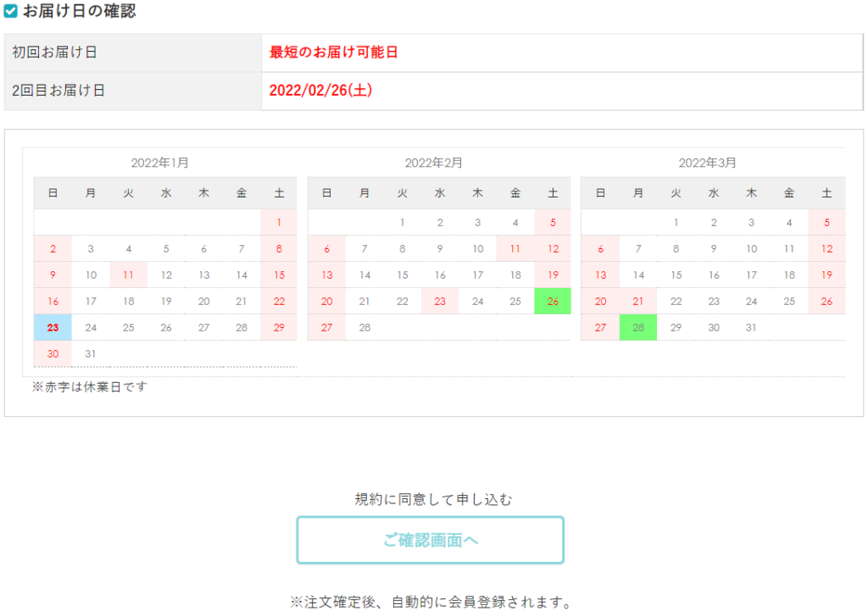Click holiday March 21 in the March calendar
Screen dimensions: 868x616
(x=638, y=301)
